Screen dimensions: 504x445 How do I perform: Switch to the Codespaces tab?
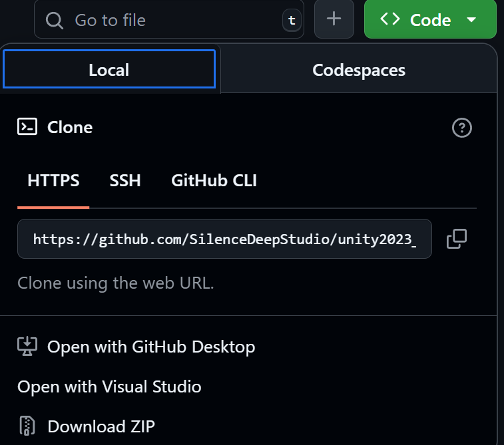[359, 70]
